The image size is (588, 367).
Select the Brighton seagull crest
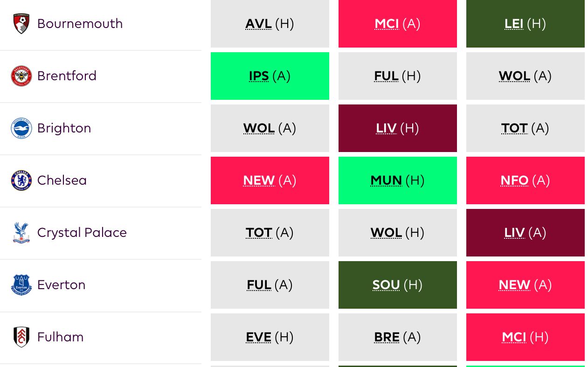[x=21, y=128]
